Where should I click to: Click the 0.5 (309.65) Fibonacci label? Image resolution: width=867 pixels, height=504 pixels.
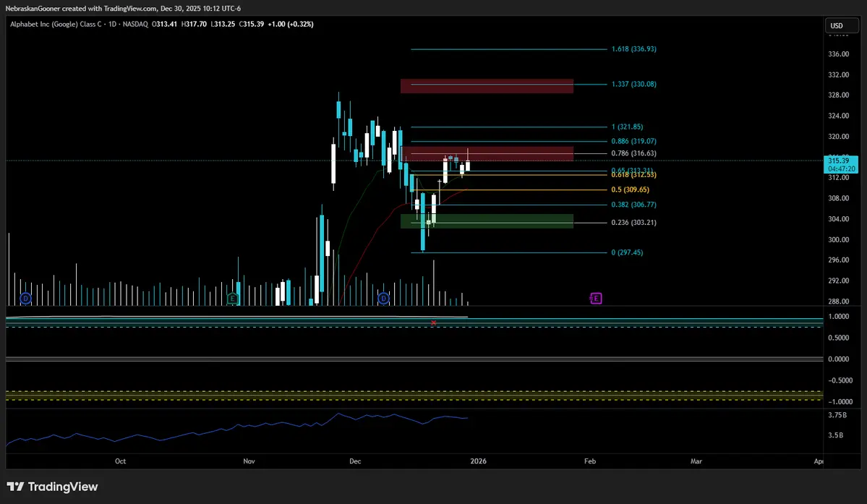[631, 190]
